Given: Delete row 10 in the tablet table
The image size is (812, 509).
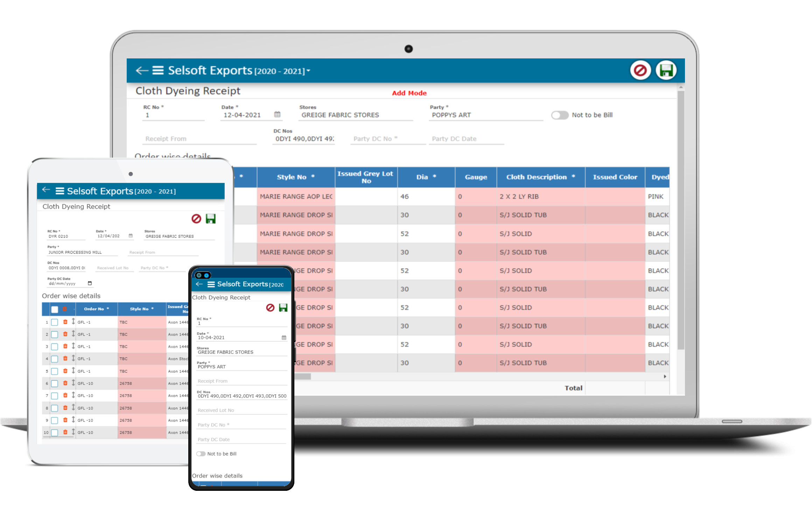Looking at the screenshot, I should (x=65, y=432).
